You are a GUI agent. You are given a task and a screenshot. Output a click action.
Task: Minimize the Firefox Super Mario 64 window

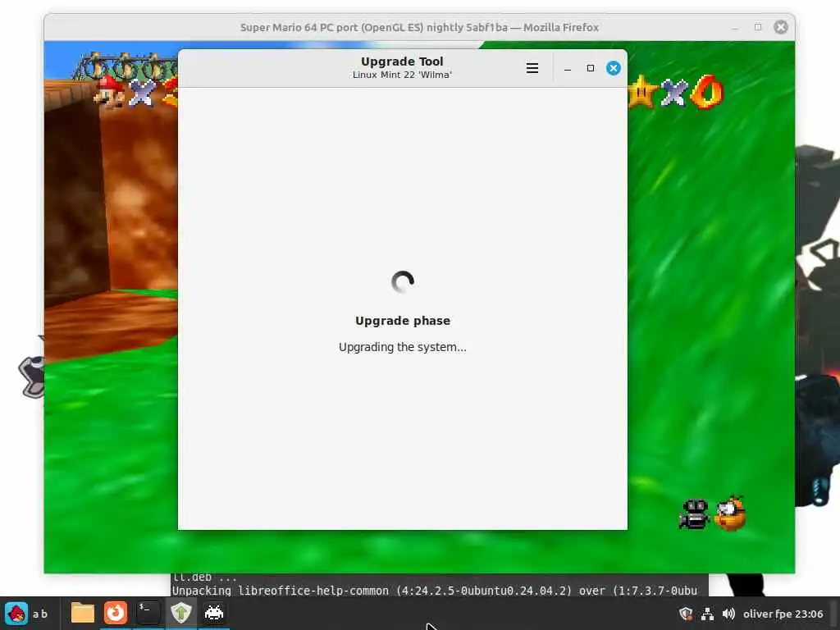click(x=735, y=27)
